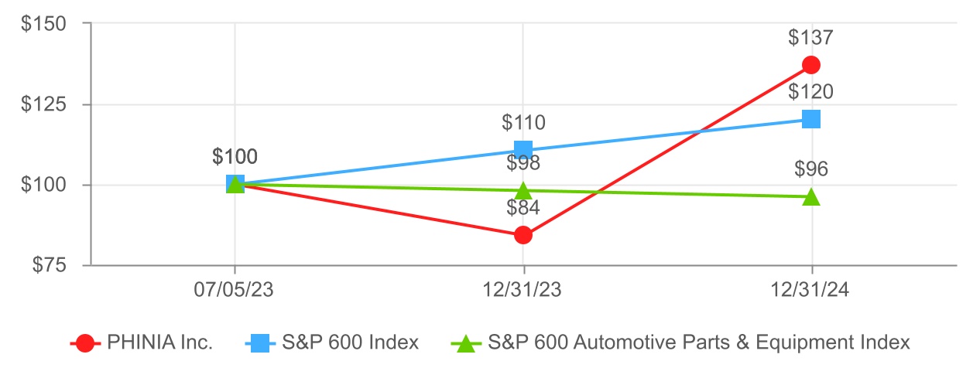The width and height of the screenshot is (980, 385).
Task: Select the red circle marker at $137
Action: coord(811,64)
